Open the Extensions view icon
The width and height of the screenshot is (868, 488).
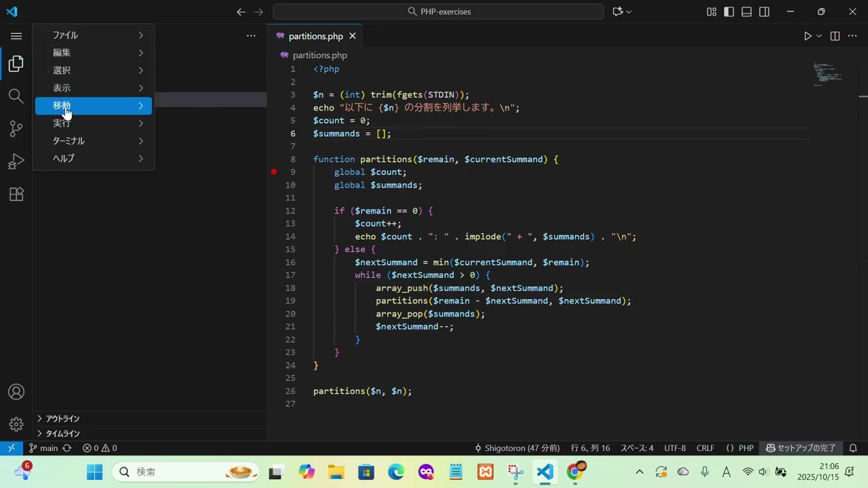click(16, 195)
